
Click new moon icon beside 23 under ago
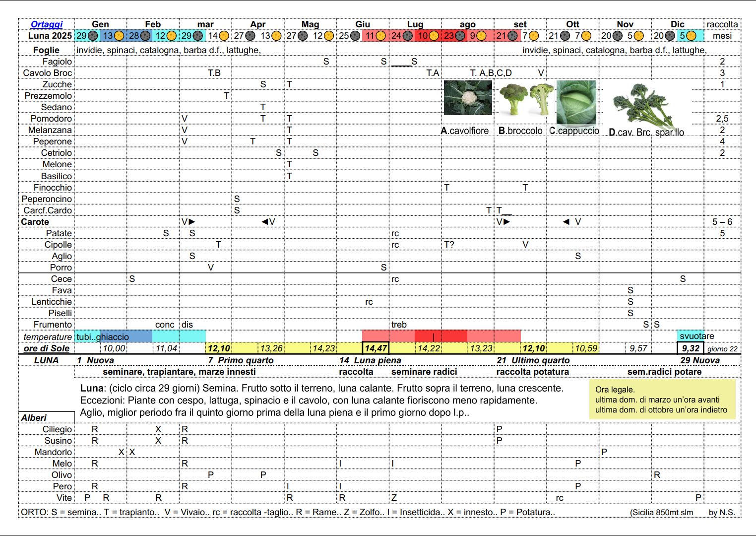coord(460,36)
